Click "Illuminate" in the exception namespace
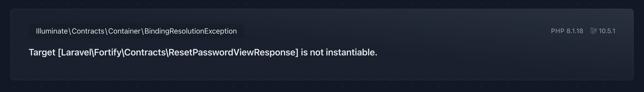Viewport: 644px width, 92px height. pyautogui.click(x=52, y=31)
